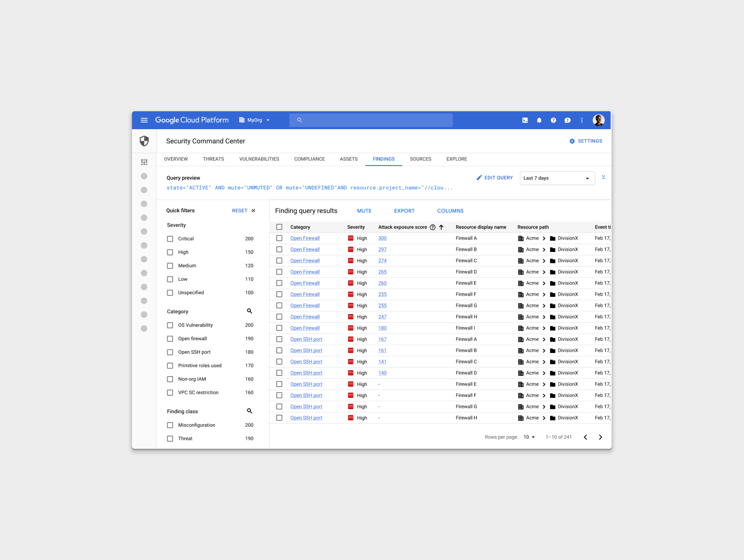Click into the top search field
The height and width of the screenshot is (560, 744).
pos(371,120)
